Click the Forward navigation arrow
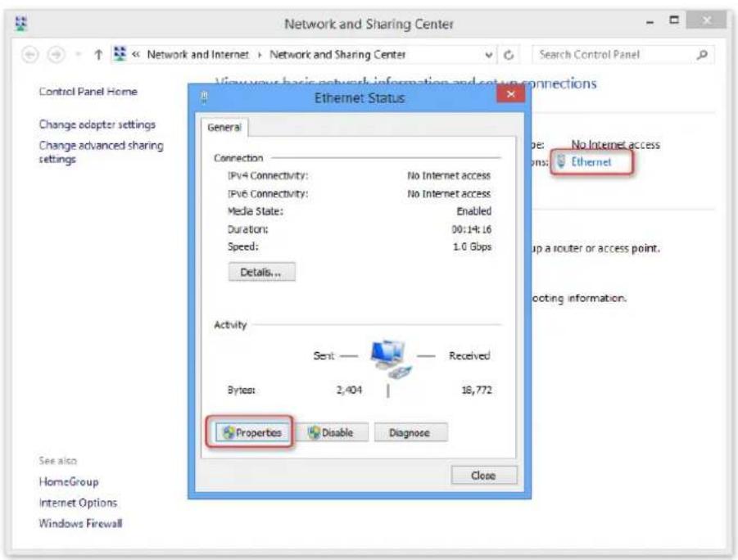This screenshot has width=738, height=560. [x=56, y=55]
